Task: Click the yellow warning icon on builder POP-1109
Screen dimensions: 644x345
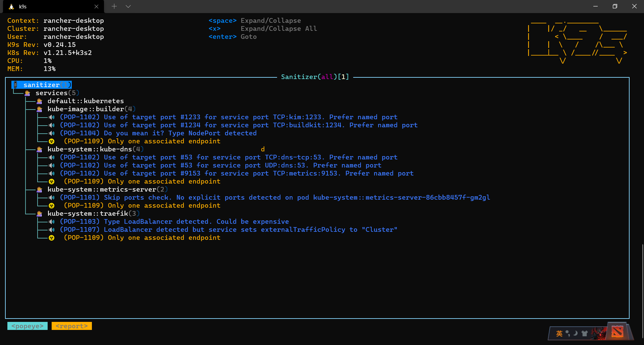Action: [51, 141]
